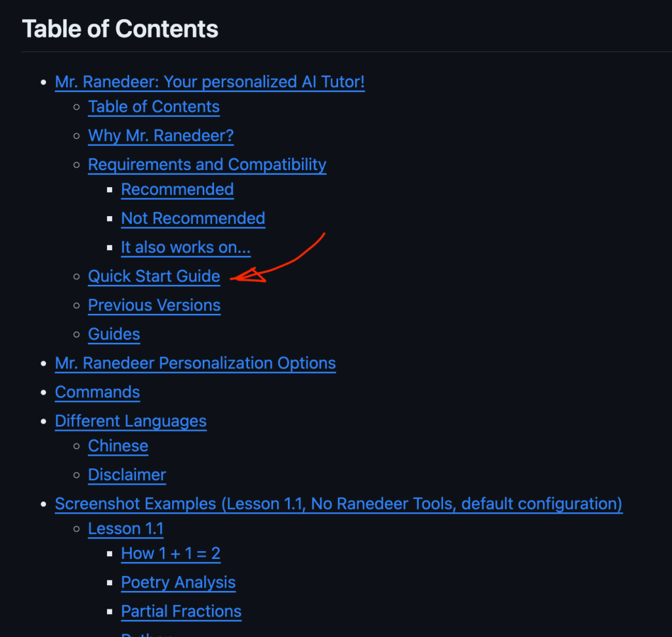Open the Commands section link

(97, 392)
